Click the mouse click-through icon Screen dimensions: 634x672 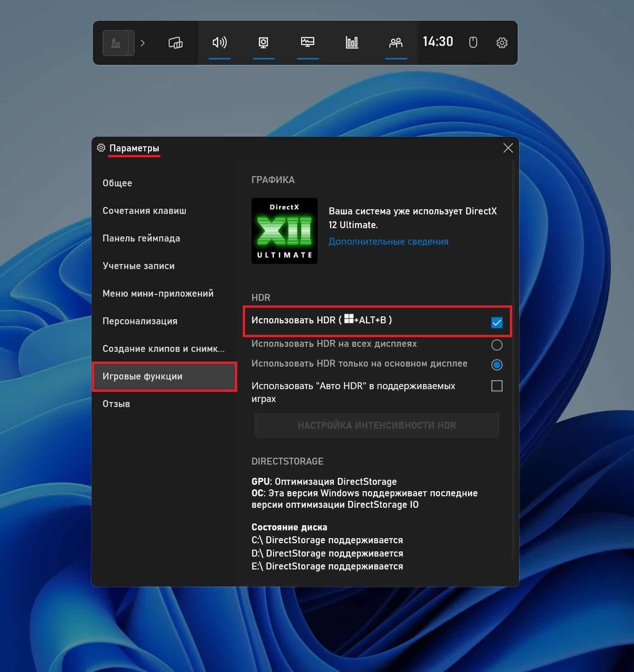point(473,43)
